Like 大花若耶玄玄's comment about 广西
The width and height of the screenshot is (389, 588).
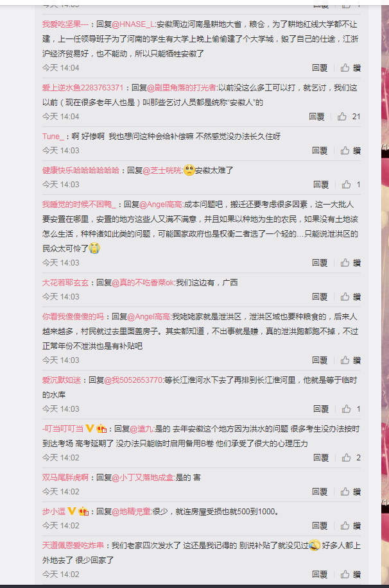coord(350,297)
